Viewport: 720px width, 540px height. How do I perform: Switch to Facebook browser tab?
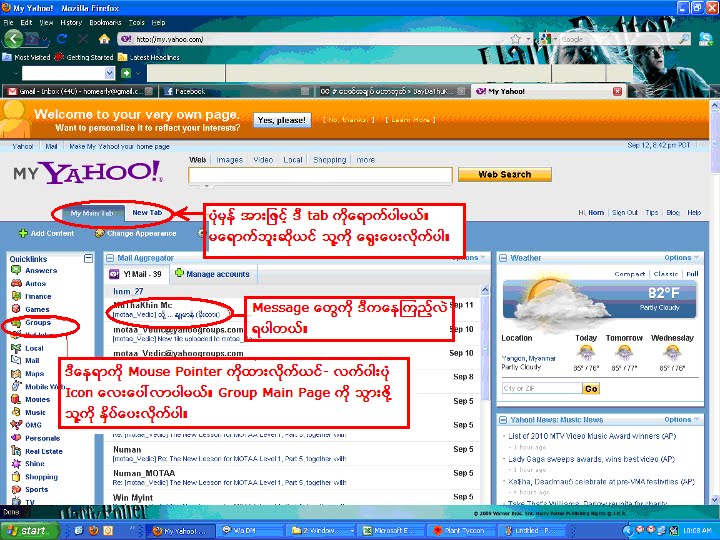tap(236, 91)
